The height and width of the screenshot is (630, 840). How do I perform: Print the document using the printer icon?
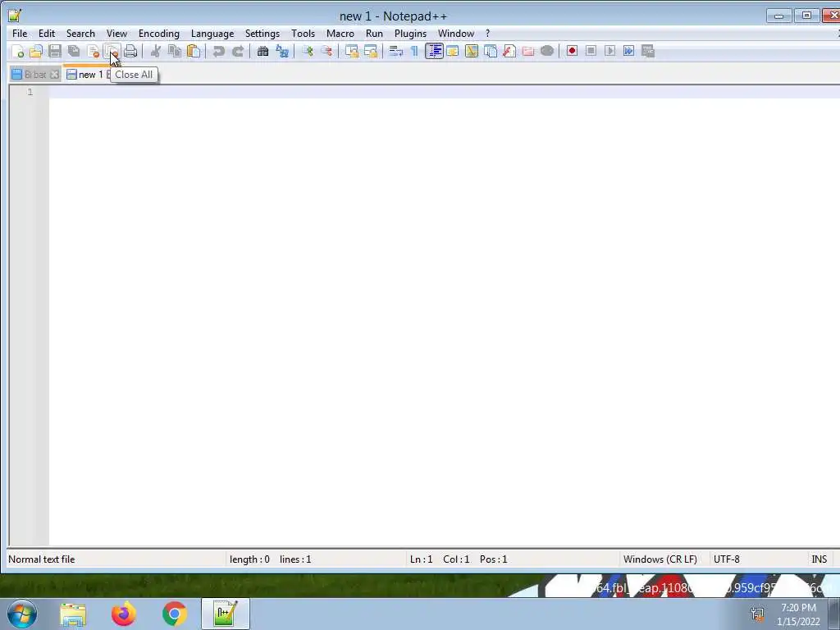(x=130, y=51)
